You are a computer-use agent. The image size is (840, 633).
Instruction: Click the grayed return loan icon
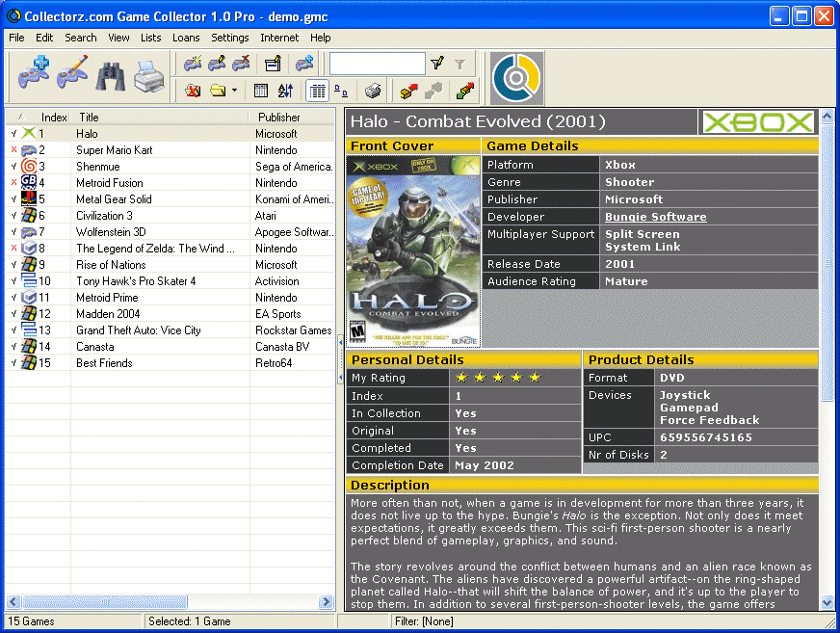click(433, 91)
